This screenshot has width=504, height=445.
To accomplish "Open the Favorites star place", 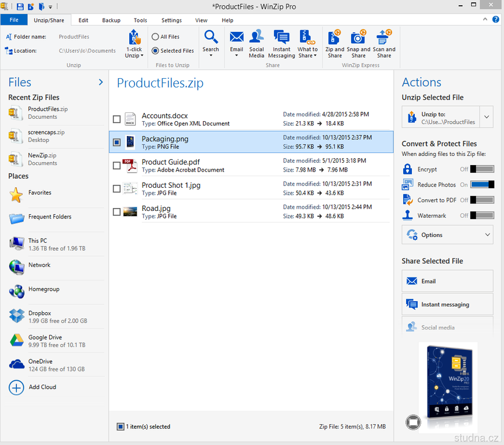I will pyautogui.click(x=16, y=195).
